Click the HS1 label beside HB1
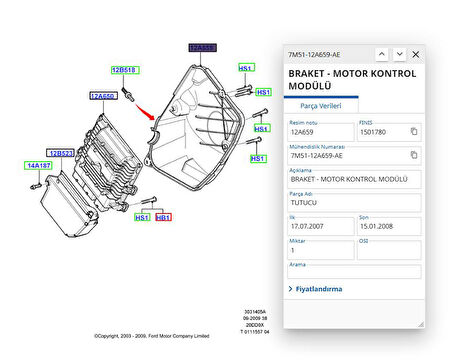 coord(142,218)
